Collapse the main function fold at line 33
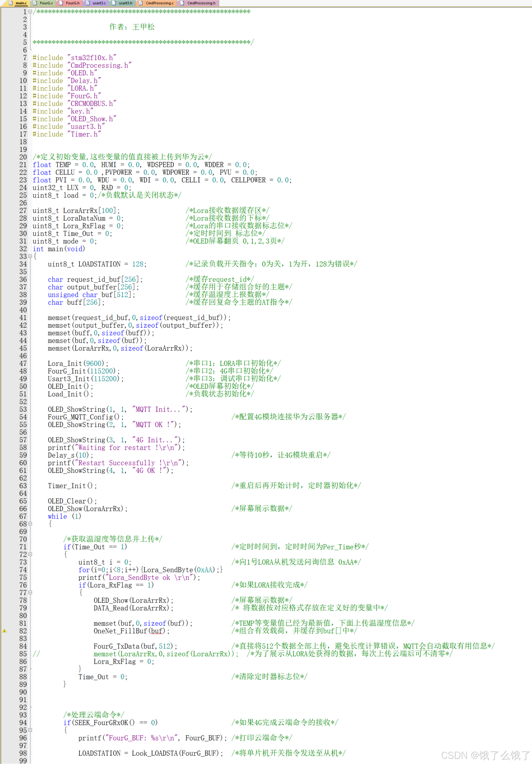The width and height of the screenshot is (532, 764). (x=30, y=256)
